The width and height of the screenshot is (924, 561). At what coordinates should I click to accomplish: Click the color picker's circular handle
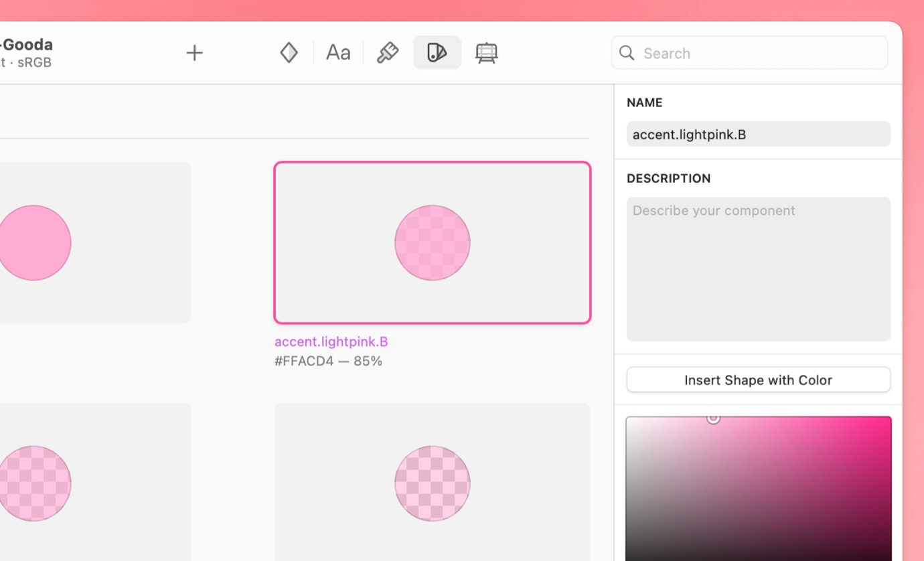(713, 418)
